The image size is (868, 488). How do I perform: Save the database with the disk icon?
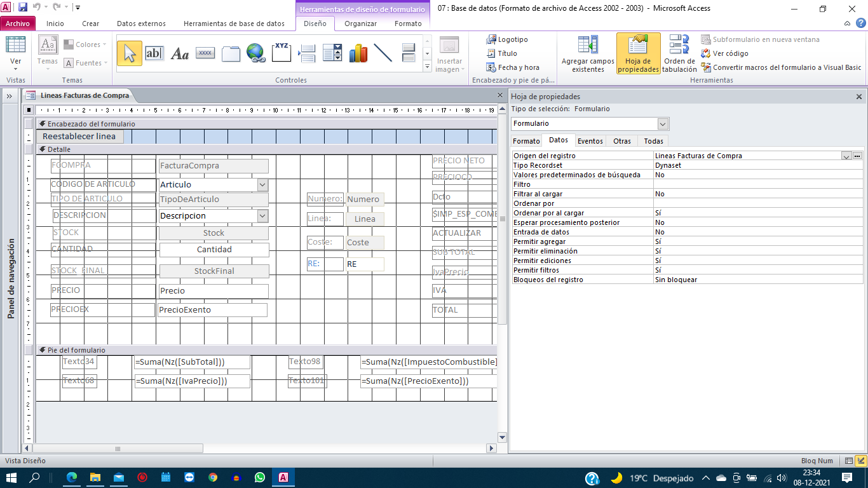click(x=23, y=8)
